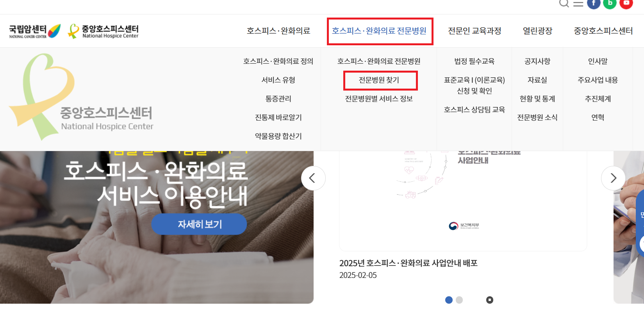This screenshot has height=315, width=644.
Task: Click the 국립암센터 logo
Action: coord(35,31)
